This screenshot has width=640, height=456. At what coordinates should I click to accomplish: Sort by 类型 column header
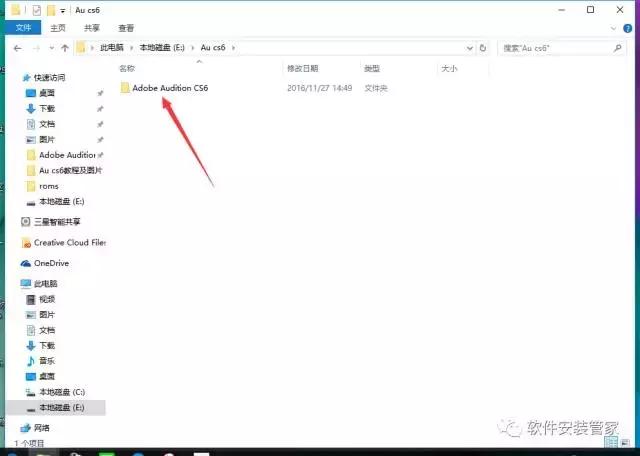(x=372, y=69)
